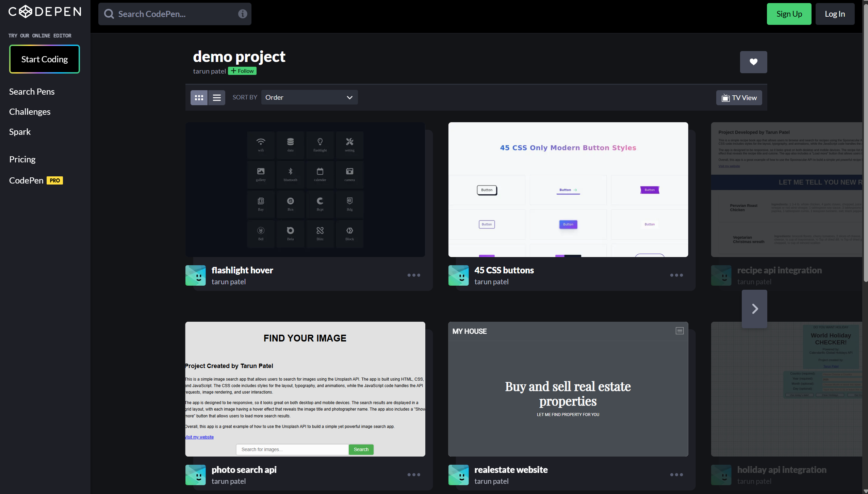Click flashlight hover author avatar
868x494 pixels.
pyautogui.click(x=196, y=275)
